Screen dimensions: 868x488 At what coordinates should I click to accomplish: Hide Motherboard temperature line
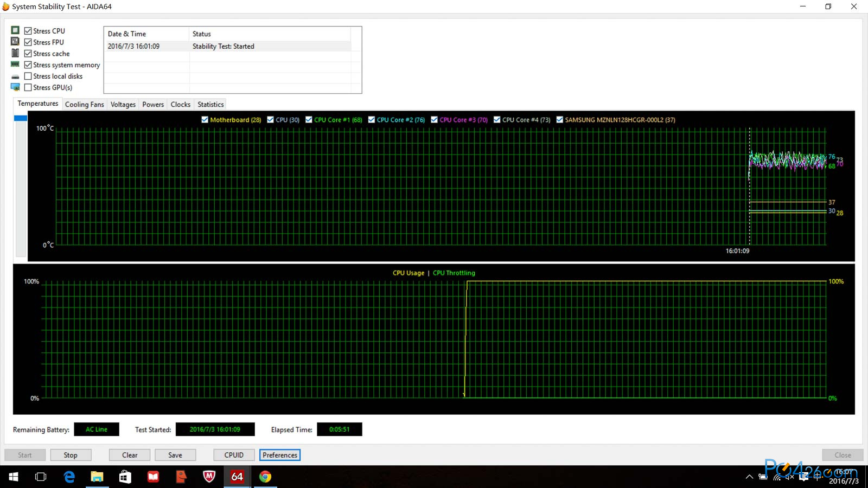tap(205, 120)
